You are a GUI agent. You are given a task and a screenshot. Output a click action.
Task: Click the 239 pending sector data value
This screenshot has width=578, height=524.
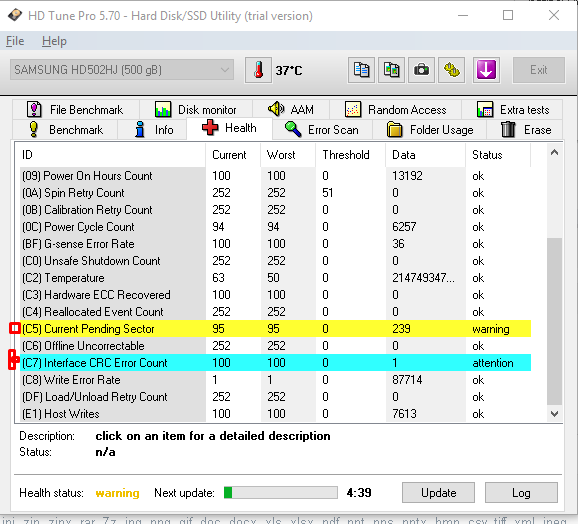tap(401, 329)
